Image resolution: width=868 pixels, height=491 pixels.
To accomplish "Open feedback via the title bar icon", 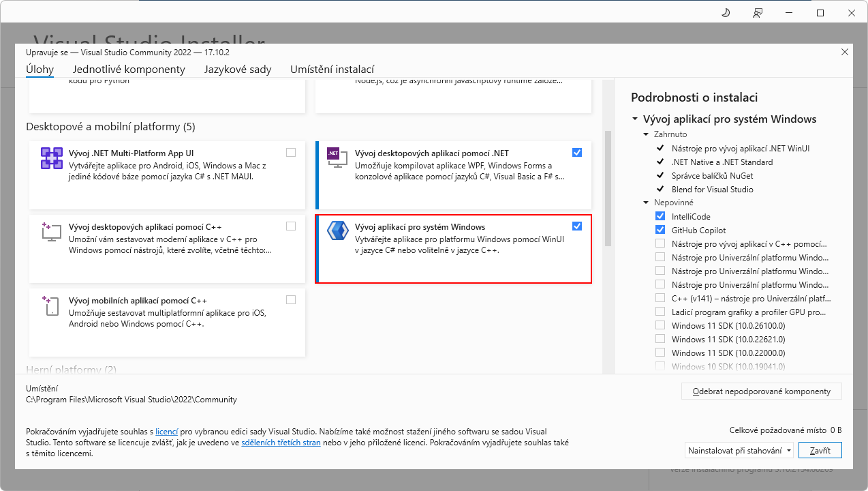I will [757, 12].
